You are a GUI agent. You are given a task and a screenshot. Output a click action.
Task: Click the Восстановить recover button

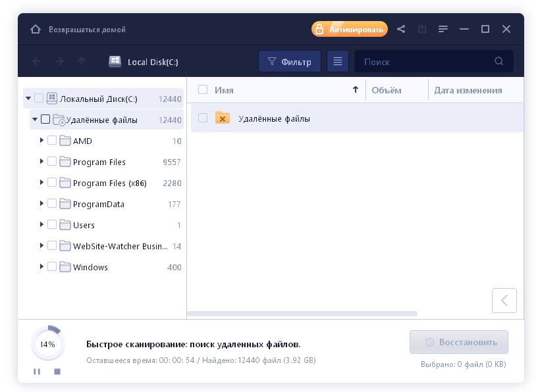tap(459, 342)
